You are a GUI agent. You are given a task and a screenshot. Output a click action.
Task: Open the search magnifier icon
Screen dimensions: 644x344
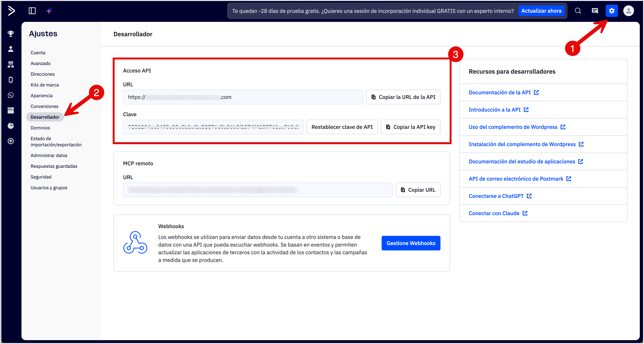pos(578,11)
